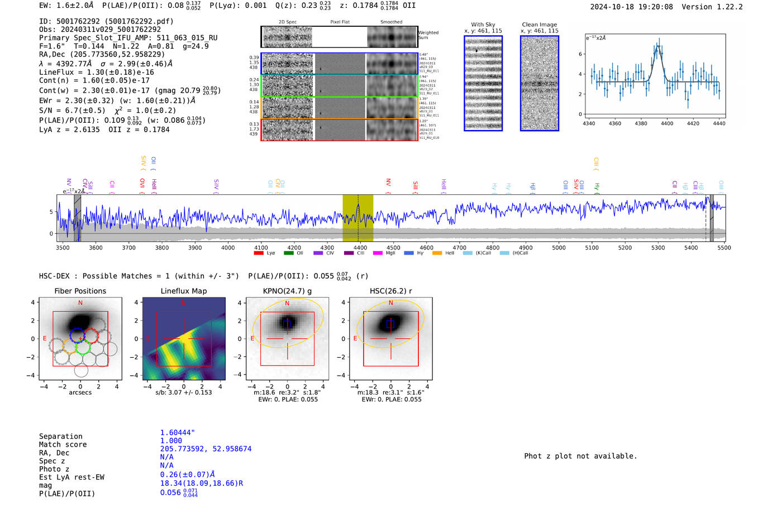Select the red-framed 2D spectrum row
782x532 pixels.
pos(340,130)
